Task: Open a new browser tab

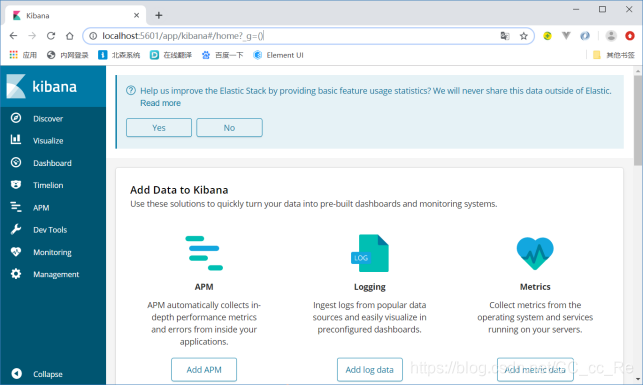Action: coord(159,15)
